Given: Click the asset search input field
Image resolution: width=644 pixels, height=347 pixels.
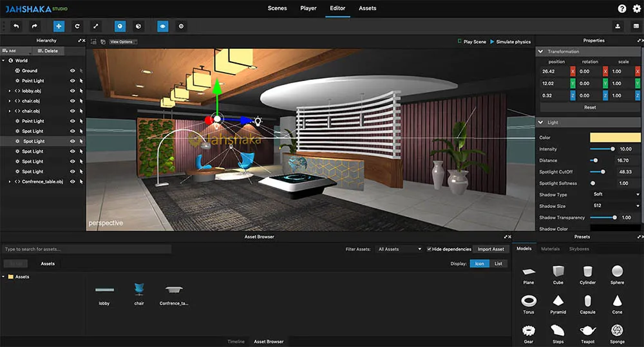Looking at the screenshot, I should pos(87,249).
